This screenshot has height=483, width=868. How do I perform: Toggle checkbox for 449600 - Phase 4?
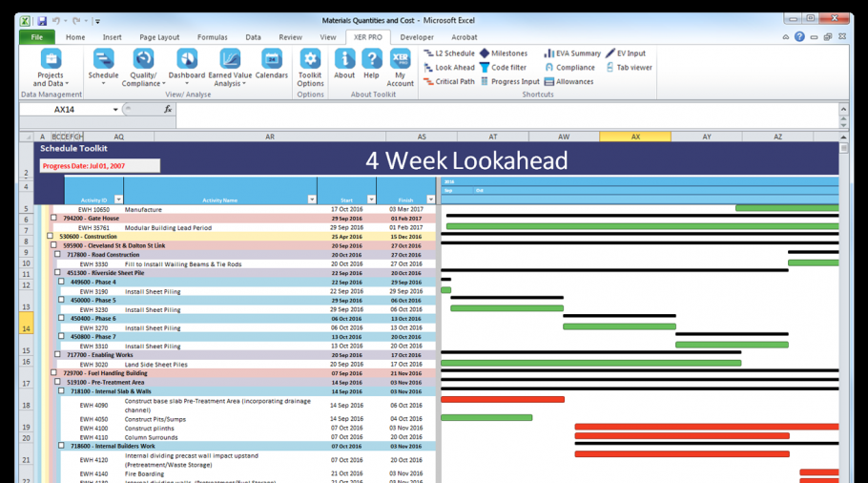click(x=61, y=282)
